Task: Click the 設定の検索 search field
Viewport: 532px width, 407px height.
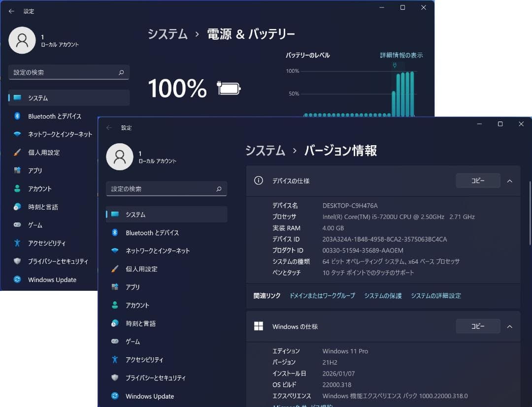Action: tap(163, 189)
